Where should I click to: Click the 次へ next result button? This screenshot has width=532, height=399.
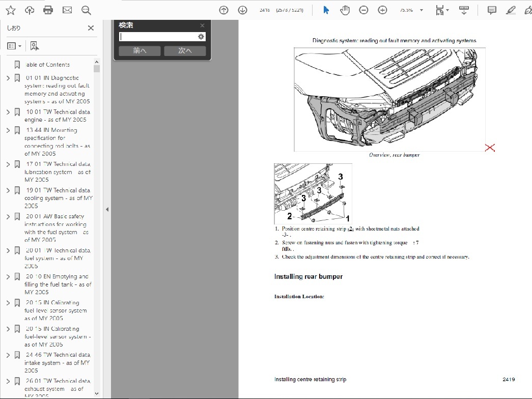(185, 50)
